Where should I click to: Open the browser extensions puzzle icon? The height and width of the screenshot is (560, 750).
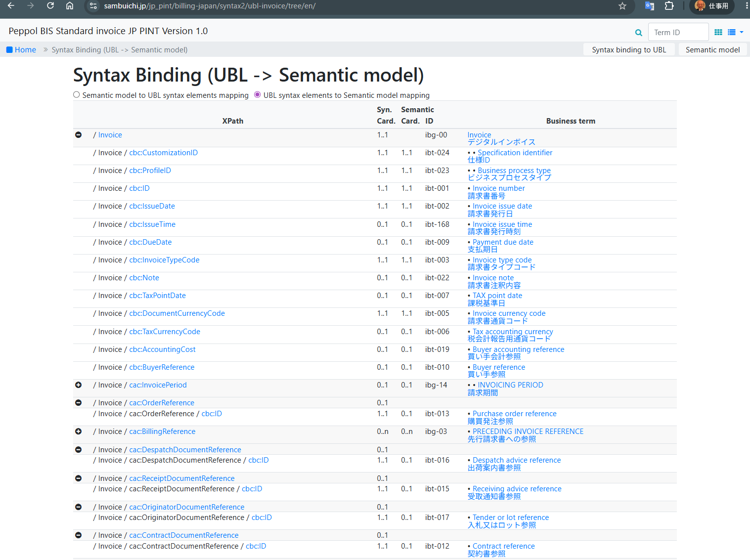(x=669, y=6)
